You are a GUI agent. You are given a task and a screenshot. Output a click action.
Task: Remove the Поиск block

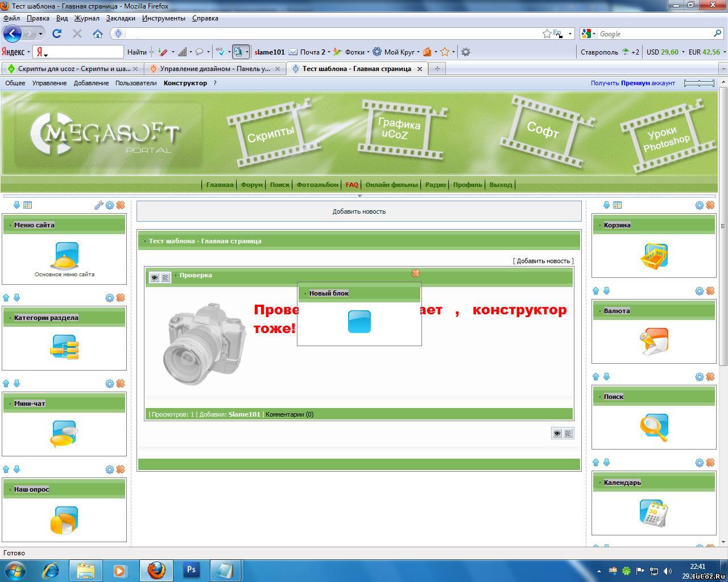(x=710, y=377)
